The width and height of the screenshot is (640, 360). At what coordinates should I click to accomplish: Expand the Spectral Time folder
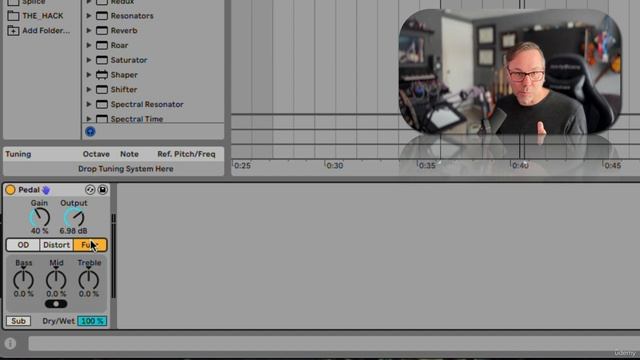tap(89, 119)
